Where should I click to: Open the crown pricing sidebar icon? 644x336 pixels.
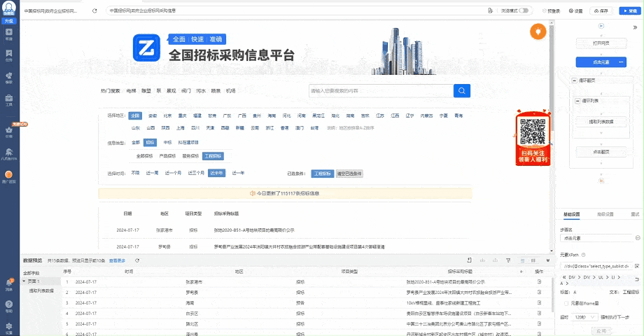(9, 132)
